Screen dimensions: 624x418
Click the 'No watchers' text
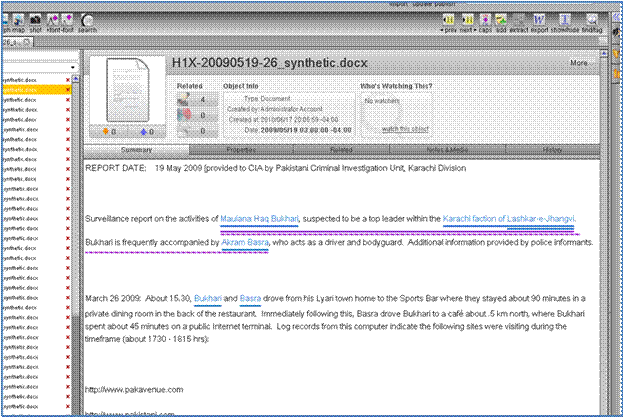(382, 101)
